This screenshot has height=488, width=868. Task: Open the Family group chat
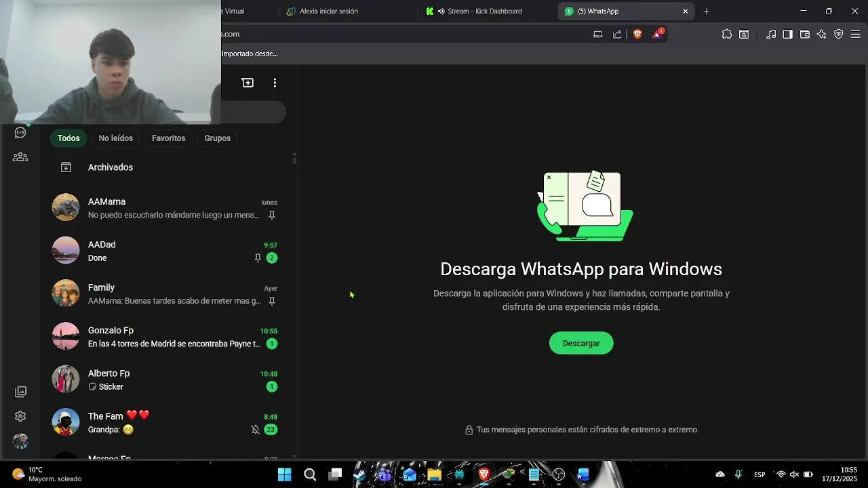coord(168,293)
